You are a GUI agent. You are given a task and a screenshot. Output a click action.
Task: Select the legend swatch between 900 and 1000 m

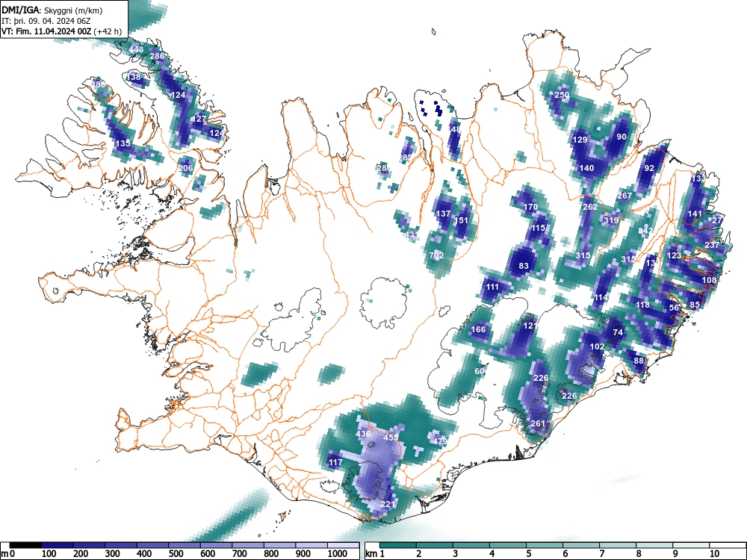pos(311,545)
